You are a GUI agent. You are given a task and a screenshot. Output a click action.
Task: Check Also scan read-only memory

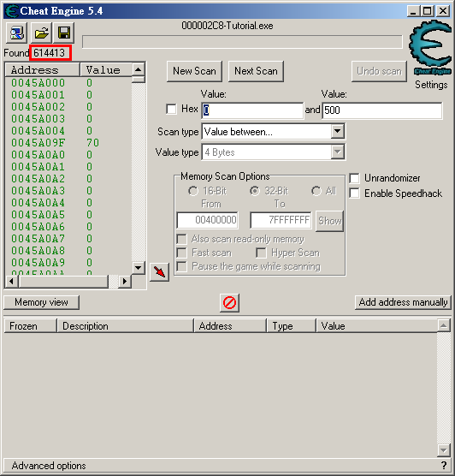181,239
